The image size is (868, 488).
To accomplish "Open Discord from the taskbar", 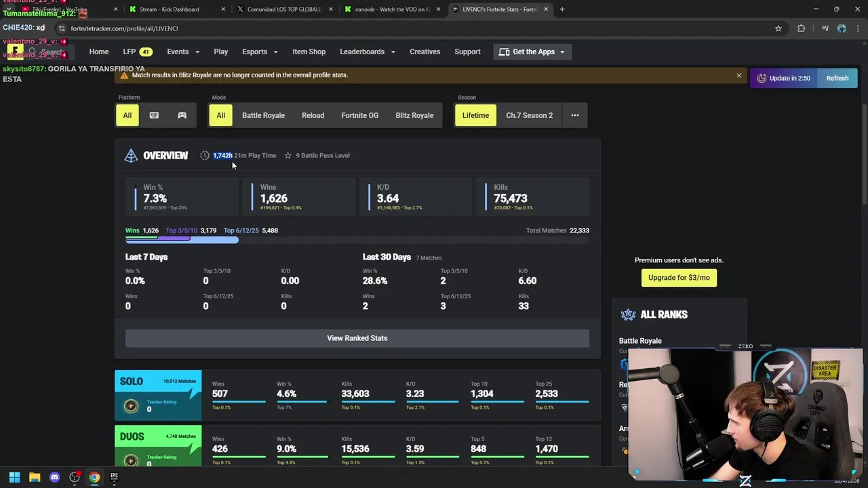I will pos(54,477).
